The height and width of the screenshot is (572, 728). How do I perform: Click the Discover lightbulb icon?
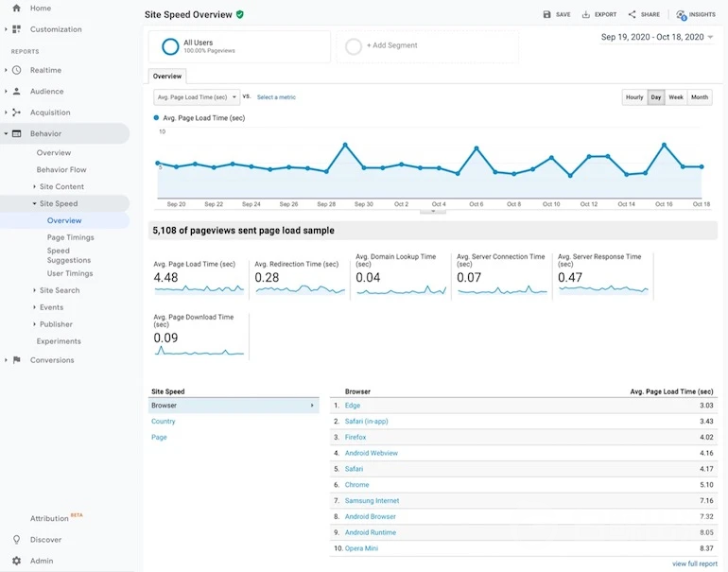16,540
